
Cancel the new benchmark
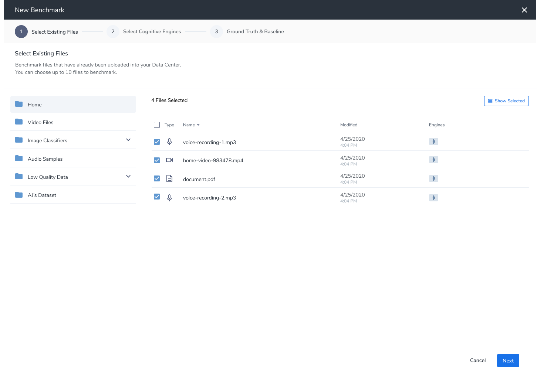[x=478, y=360]
